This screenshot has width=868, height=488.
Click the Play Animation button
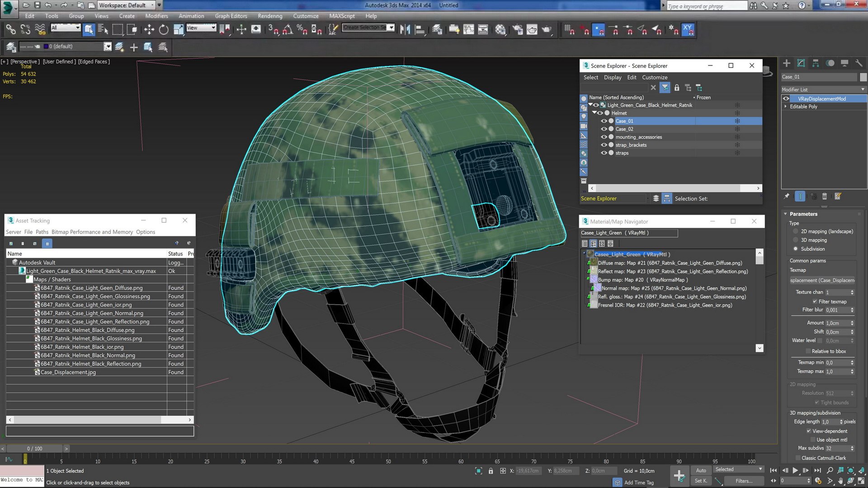[x=795, y=470]
